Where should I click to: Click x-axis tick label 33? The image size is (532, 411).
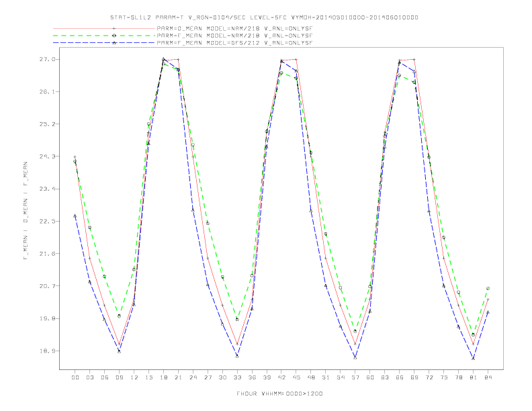coord(237,377)
